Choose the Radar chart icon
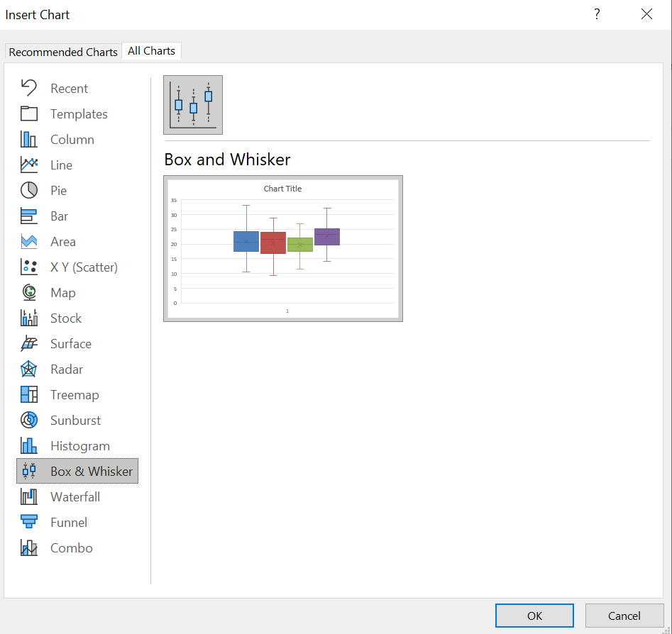This screenshot has width=672, height=634. pos(28,369)
